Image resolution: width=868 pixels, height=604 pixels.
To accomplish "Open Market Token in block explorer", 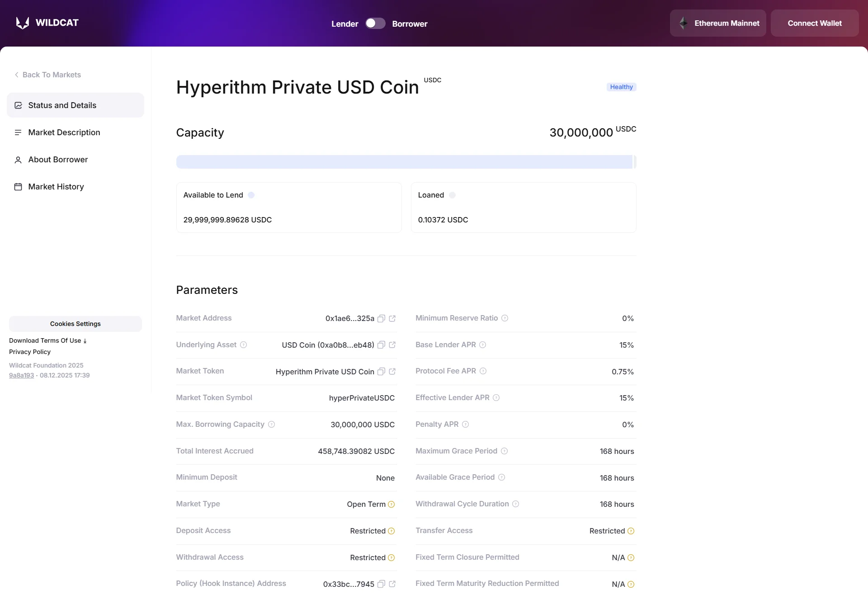I will tap(391, 372).
